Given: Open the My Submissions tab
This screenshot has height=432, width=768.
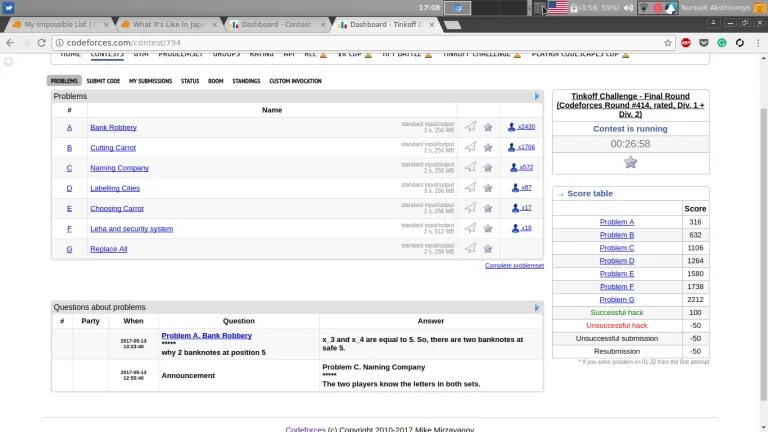Looking at the screenshot, I should (x=150, y=81).
